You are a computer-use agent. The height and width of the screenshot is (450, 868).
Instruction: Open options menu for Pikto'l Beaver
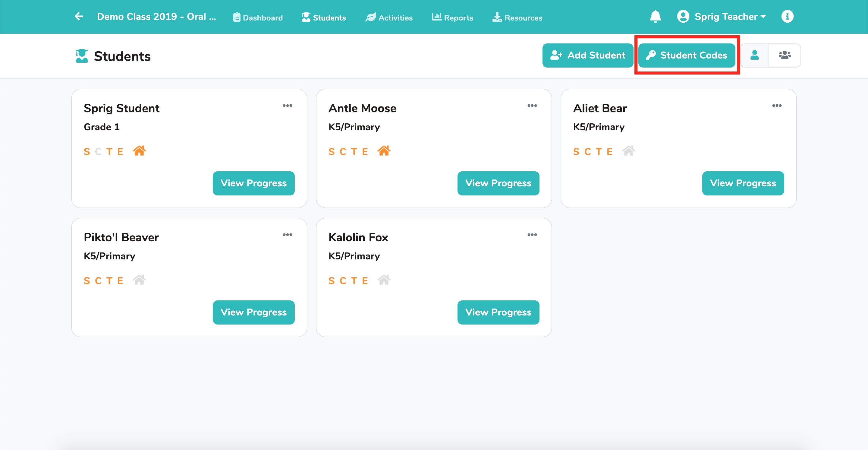click(288, 235)
